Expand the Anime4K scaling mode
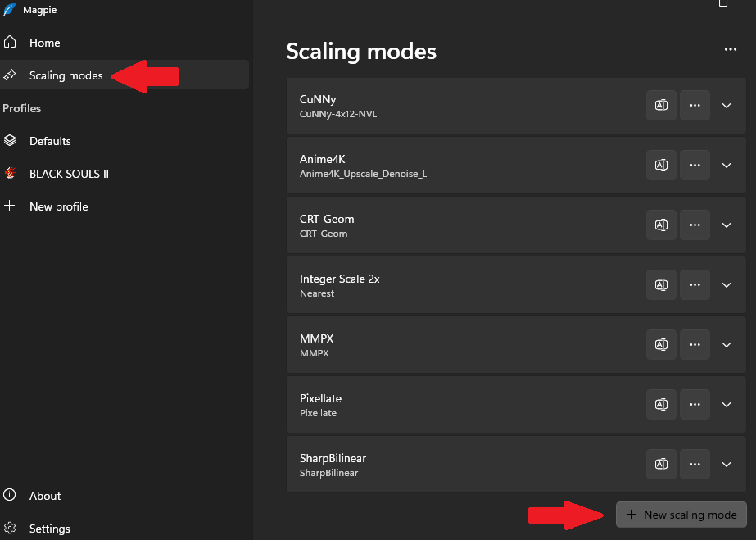The height and width of the screenshot is (540, 756). [x=727, y=166]
